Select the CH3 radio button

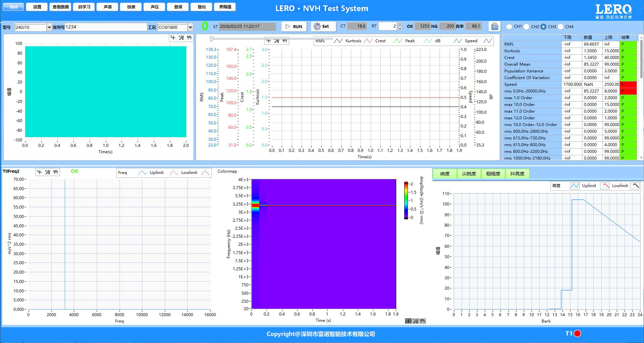[543, 26]
